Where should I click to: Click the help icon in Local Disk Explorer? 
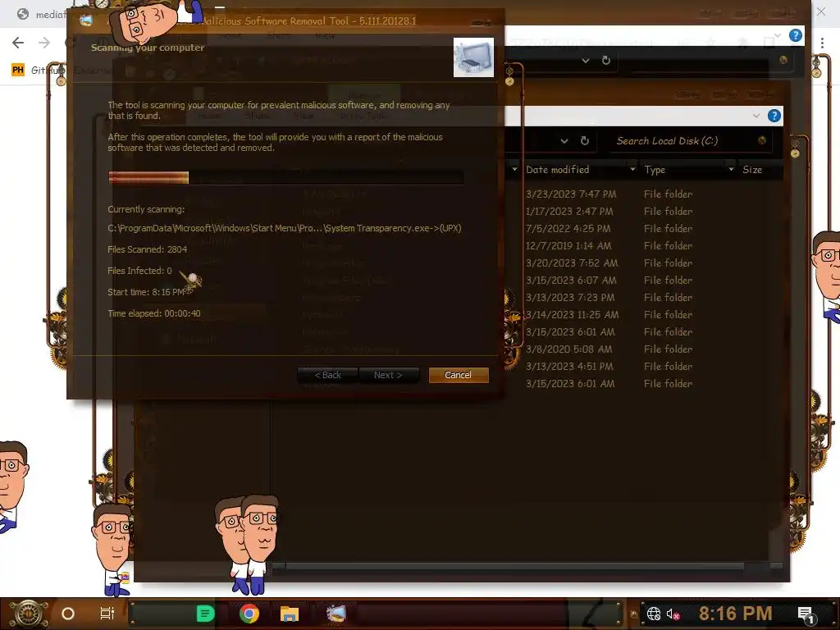[774, 116]
